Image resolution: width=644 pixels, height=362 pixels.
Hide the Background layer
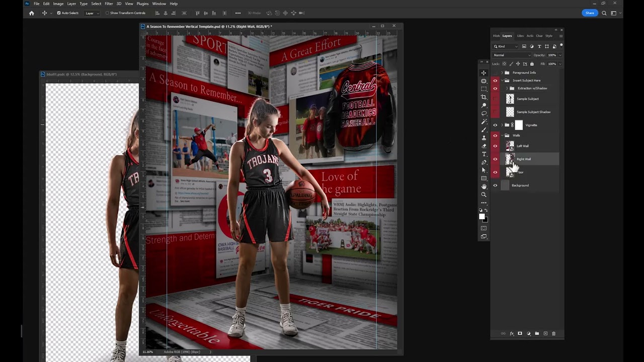point(495,186)
